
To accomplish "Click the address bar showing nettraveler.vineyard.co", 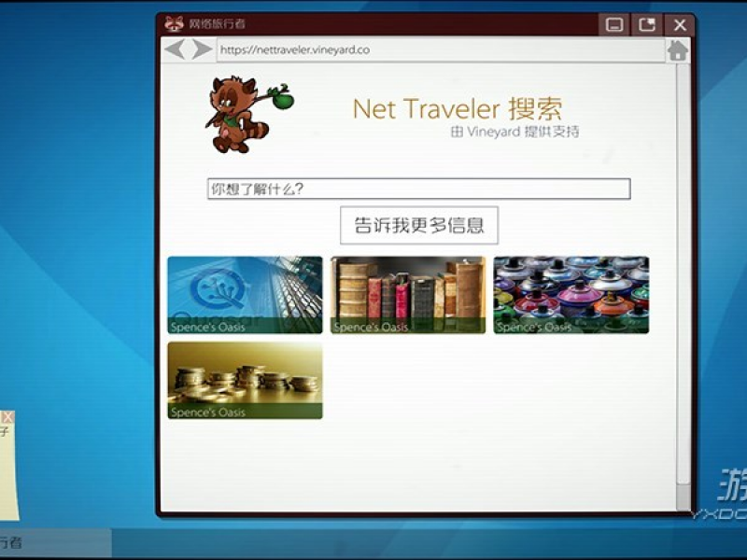I will coord(441,50).
